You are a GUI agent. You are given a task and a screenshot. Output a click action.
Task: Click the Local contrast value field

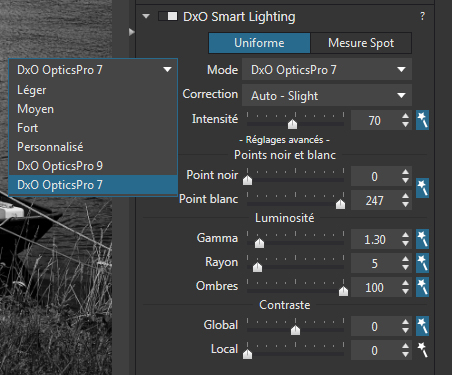pos(375,350)
